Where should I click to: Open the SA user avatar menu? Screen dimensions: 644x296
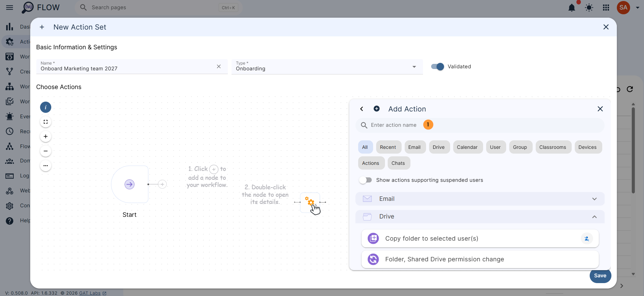tap(623, 7)
